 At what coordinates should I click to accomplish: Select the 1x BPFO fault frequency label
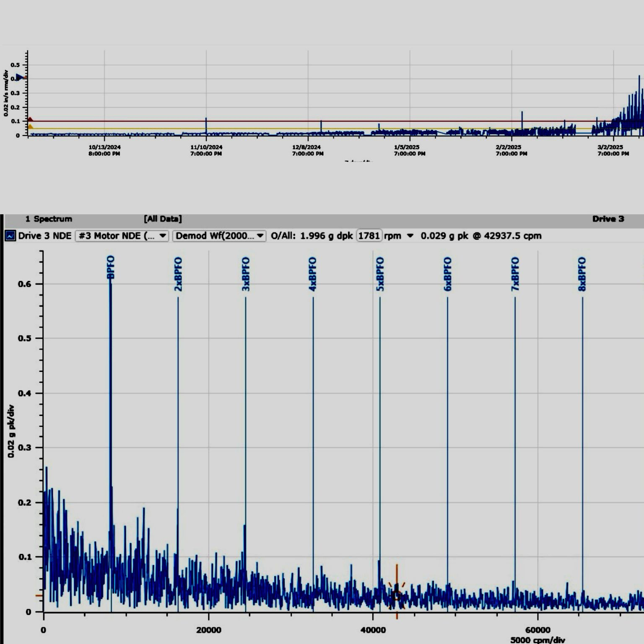(111, 267)
